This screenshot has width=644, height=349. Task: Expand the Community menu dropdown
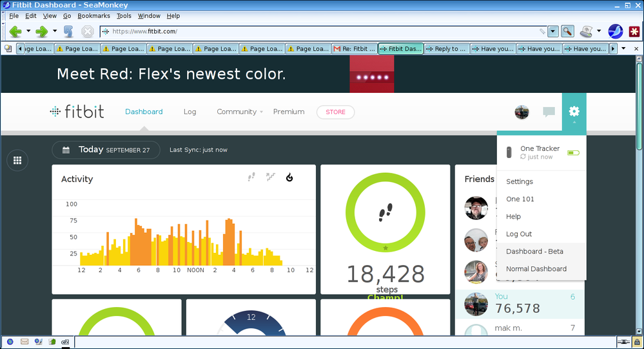click(261, 112)
